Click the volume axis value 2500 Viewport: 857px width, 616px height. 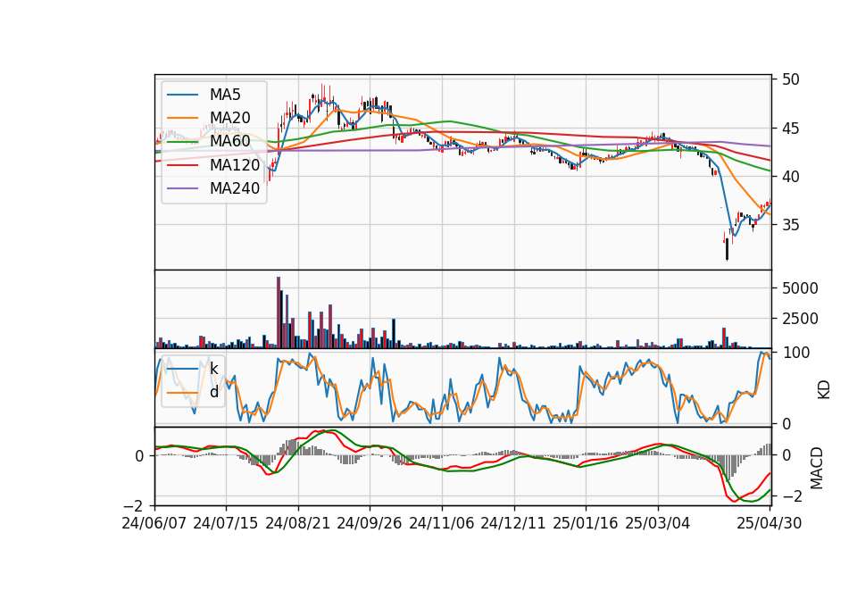(x=800, y=319)
